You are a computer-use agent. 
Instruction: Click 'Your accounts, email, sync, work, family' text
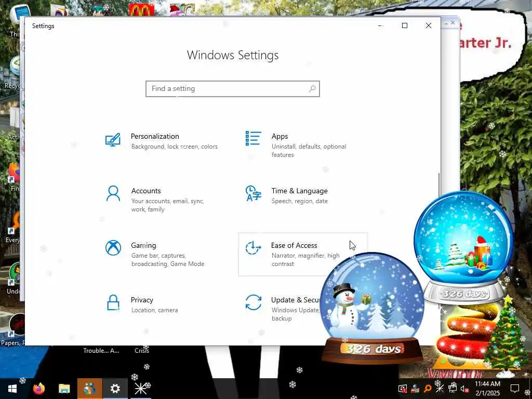coord(168,205)
